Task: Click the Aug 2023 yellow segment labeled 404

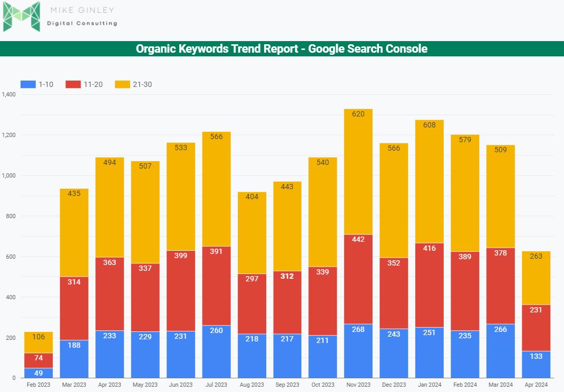Action: pos(252,233)
